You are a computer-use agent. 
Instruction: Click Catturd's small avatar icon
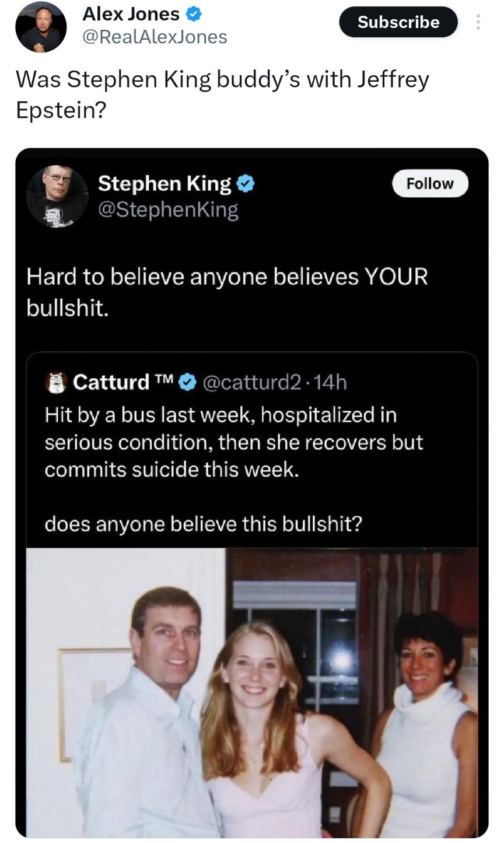pyautogui.click(x=56, y=382)
